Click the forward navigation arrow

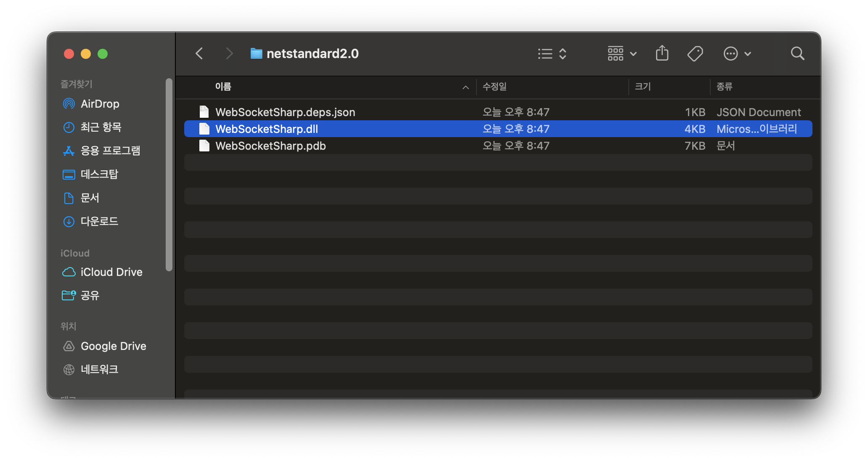pyautogui.click(x=229, y=53)
